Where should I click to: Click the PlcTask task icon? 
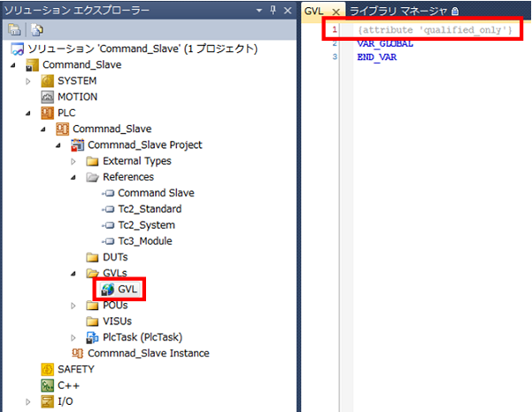tap(92, 337)
